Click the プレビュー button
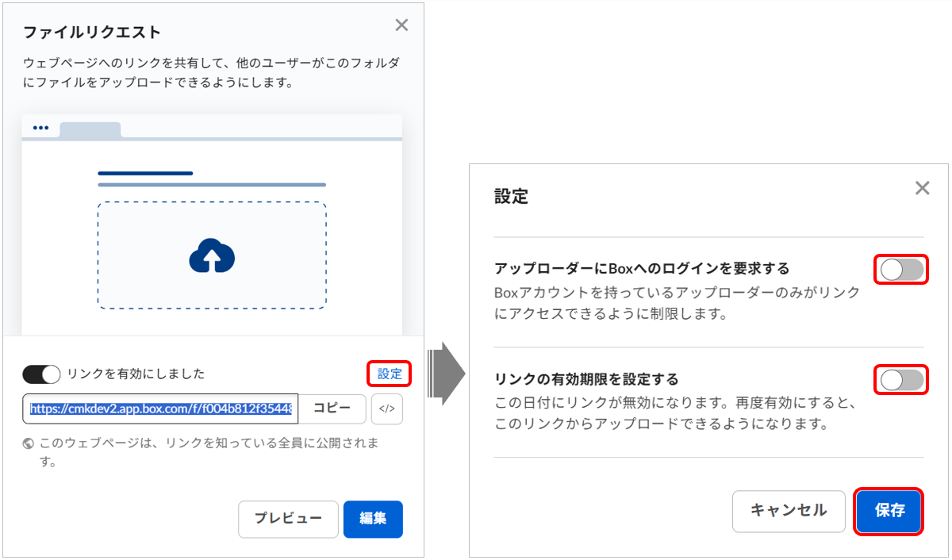 288,519
